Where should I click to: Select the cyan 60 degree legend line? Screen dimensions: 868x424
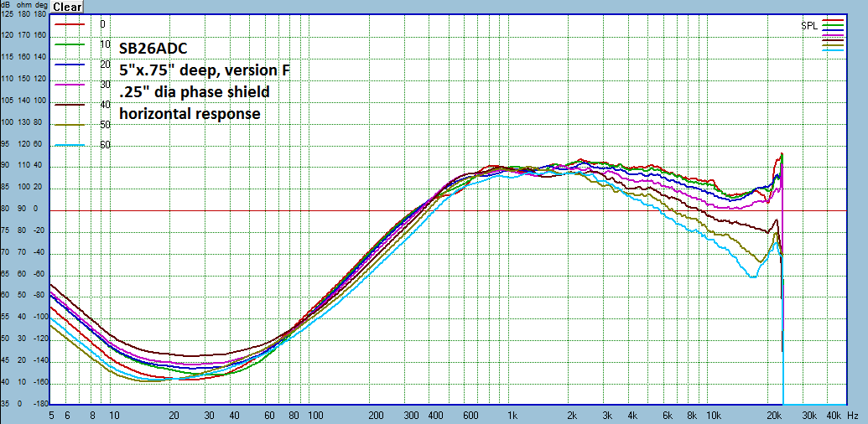point(70,146)
